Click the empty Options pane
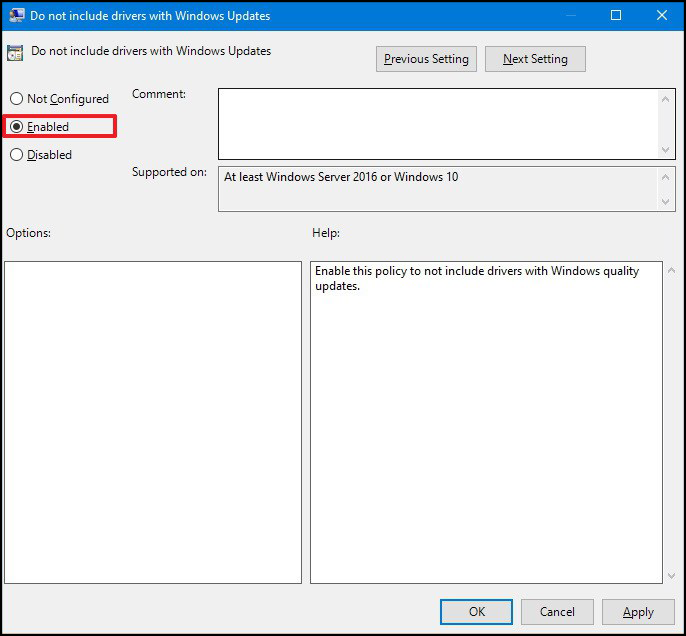This screenshot has width=686, height=636. pyautogui.click(x=153, y=422)
